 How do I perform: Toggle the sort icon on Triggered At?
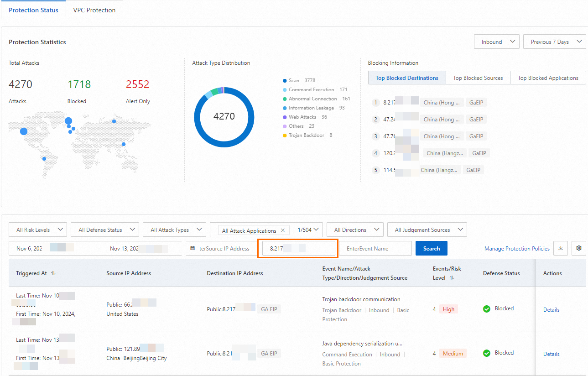pyautogui.click(x=53, y=273)
